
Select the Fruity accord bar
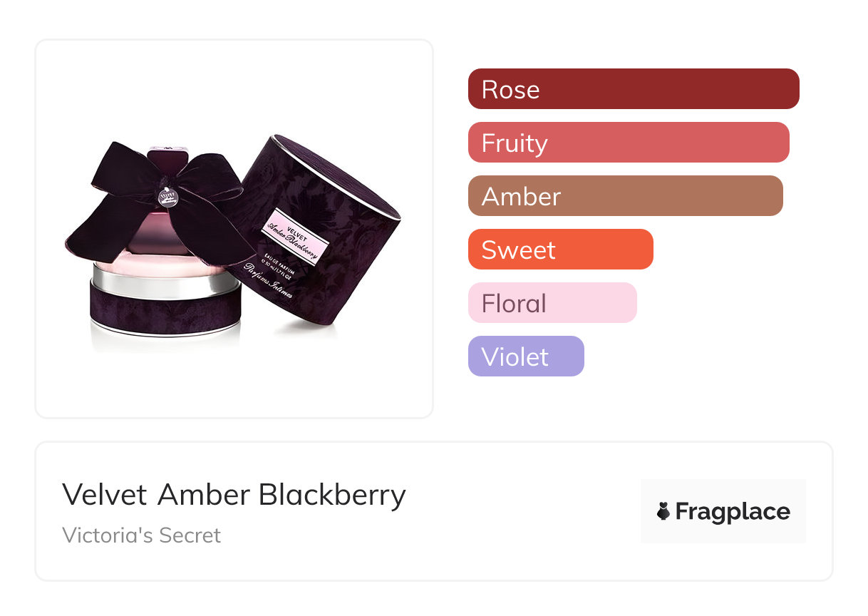(628, 143)
